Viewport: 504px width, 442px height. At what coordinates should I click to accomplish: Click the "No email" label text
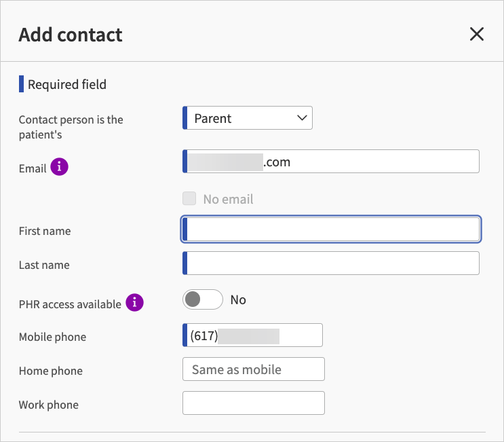228,200
